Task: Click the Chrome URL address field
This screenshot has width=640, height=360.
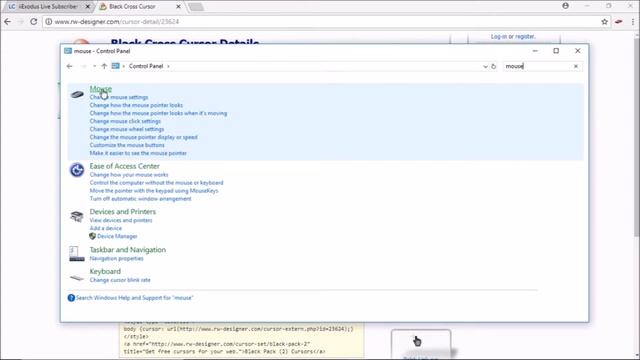Action: [322, 22]
